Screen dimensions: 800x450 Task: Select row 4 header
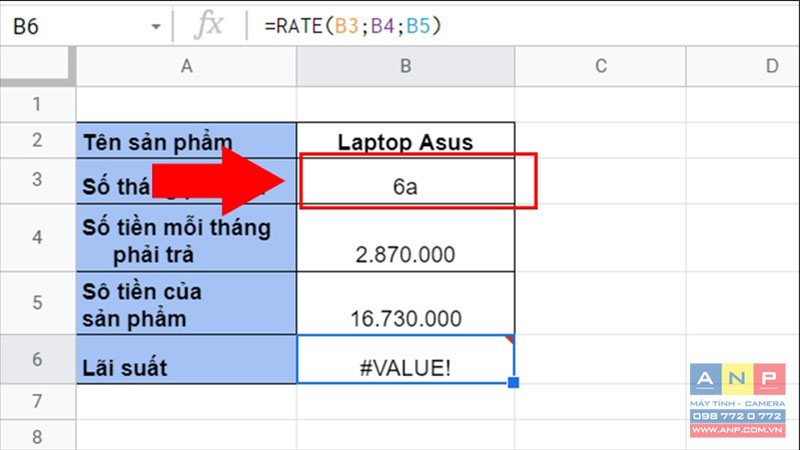pyautogui.click(x=37, y=237)
